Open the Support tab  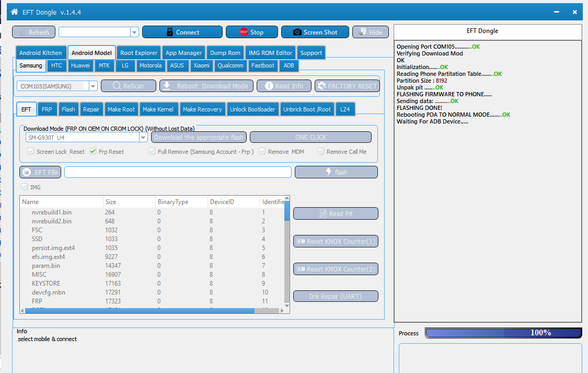[312, 53]
